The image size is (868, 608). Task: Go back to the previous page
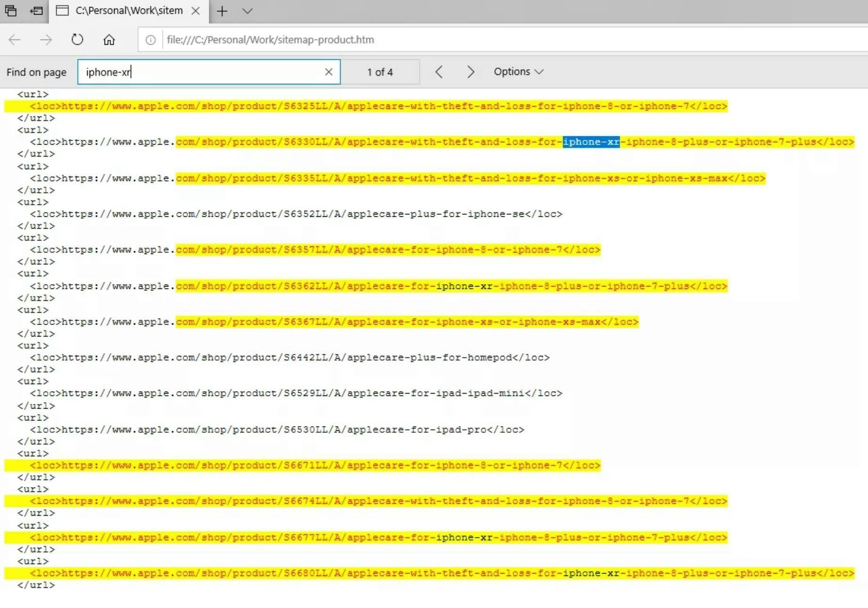pos(15,40)
